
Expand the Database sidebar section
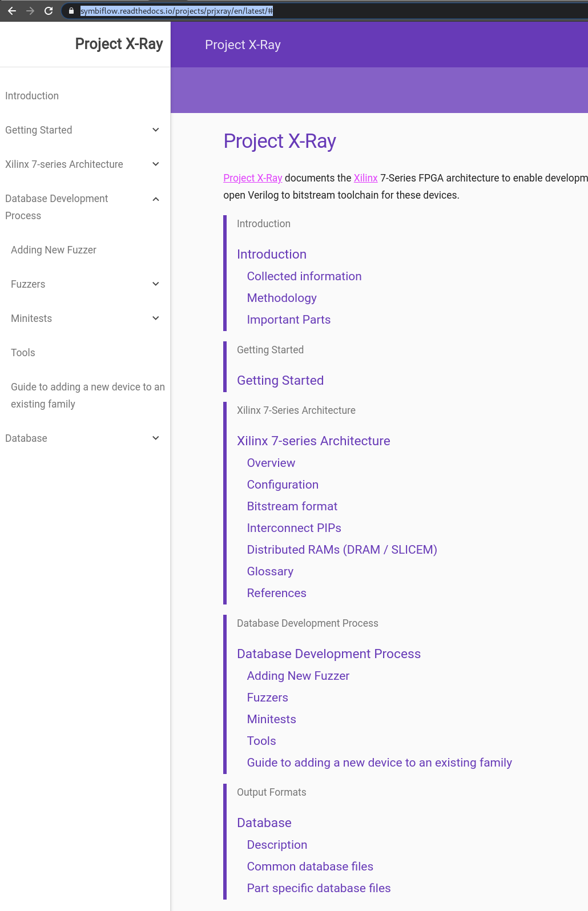(155, 438)
